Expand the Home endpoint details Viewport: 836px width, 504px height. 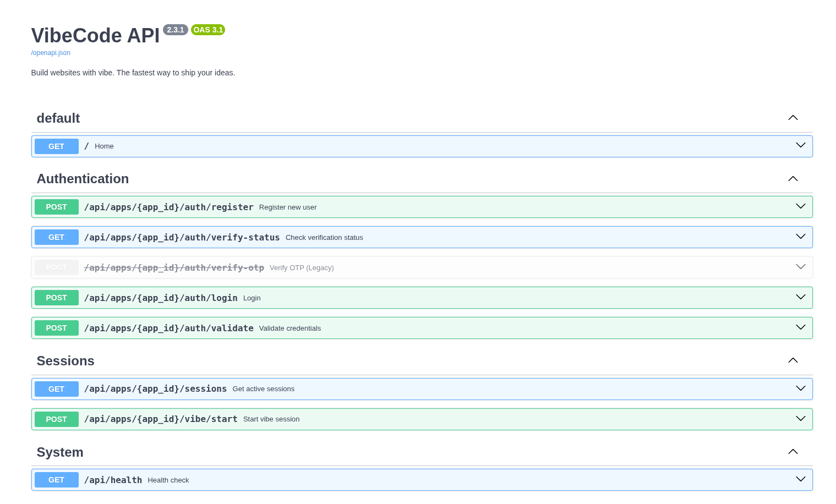click(800, 146)
